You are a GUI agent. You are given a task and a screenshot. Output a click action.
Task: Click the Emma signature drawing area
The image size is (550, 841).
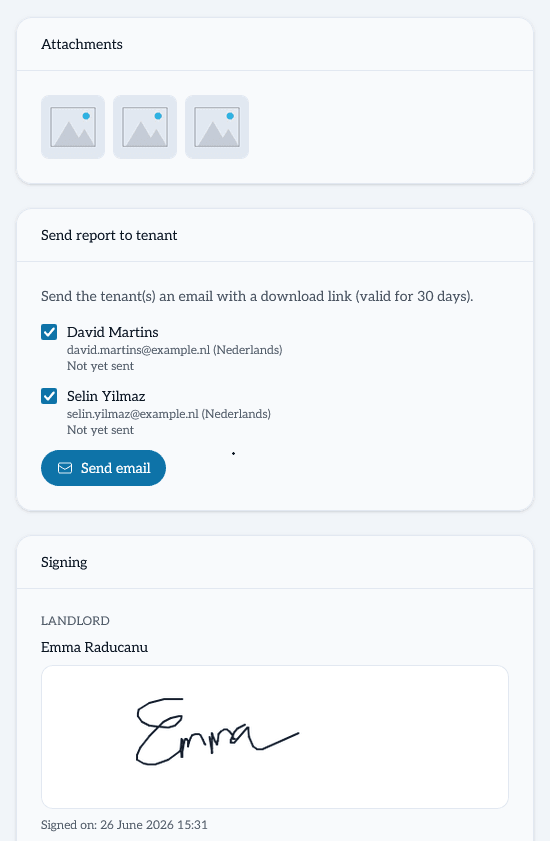click(x=275, y=737)
